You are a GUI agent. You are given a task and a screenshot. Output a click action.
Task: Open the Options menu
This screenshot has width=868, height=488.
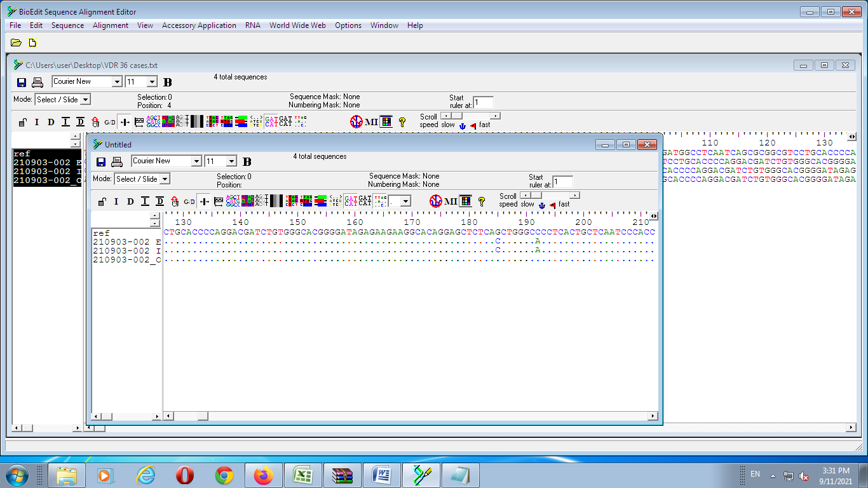click(348, 25)
